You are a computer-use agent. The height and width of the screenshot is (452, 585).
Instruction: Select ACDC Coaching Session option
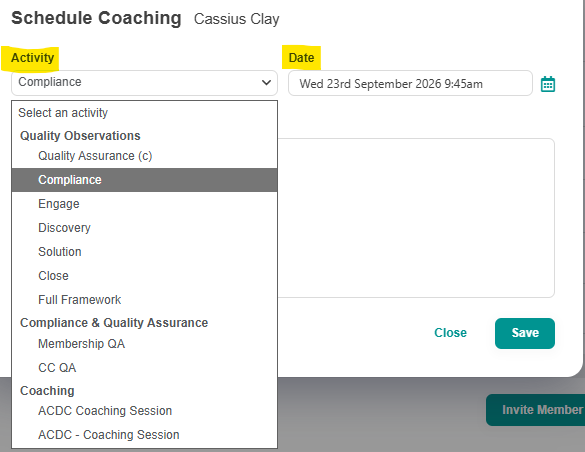pyautogui.click(x=144, y=411)
